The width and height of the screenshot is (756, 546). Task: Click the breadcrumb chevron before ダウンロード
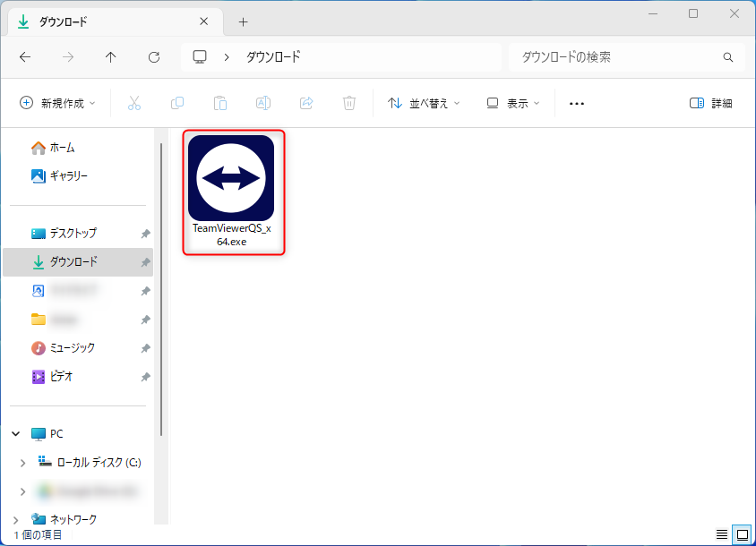pyautogui.click(x=226, y=57)
